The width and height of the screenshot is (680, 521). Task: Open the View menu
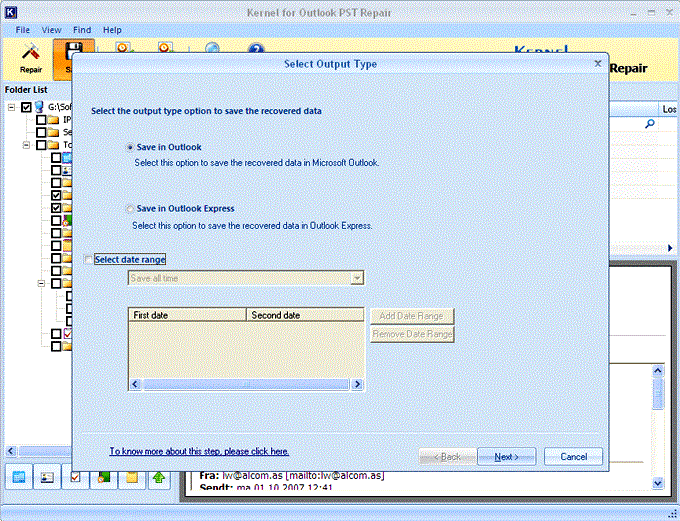coord(51,30)
